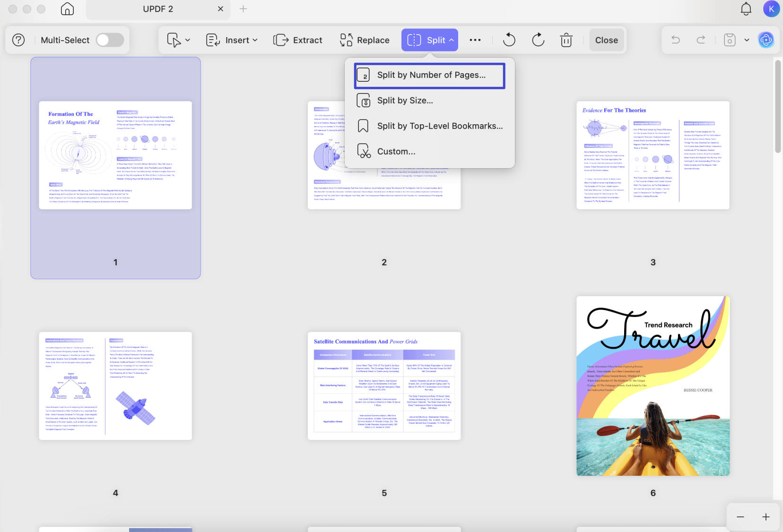
Task: Click the page selection cursor tool
Action: point(174,40)
